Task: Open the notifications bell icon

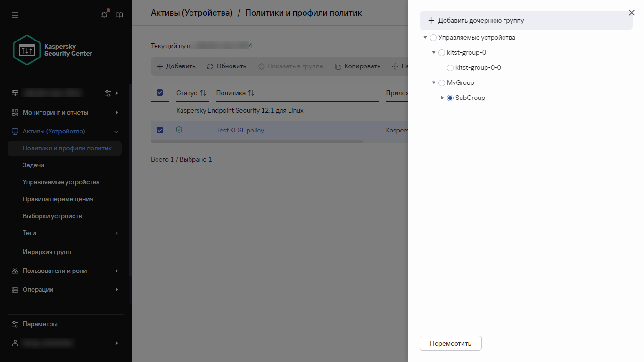Action: click(x=104, y=15)
